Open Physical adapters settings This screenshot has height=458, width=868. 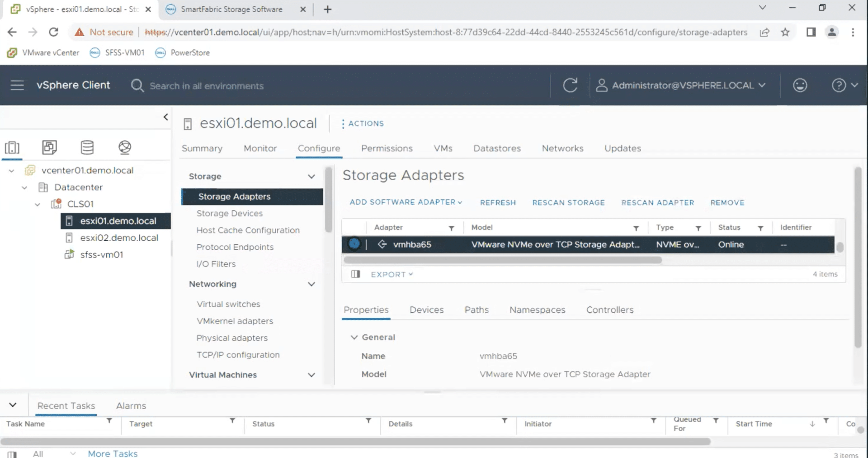tap(232, 338)
